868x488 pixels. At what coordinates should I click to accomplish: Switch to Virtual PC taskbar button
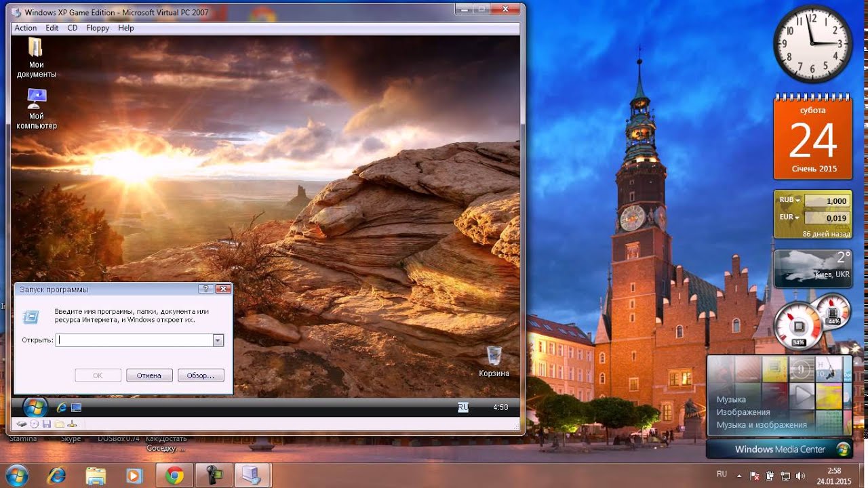click(x=253, y=475)
